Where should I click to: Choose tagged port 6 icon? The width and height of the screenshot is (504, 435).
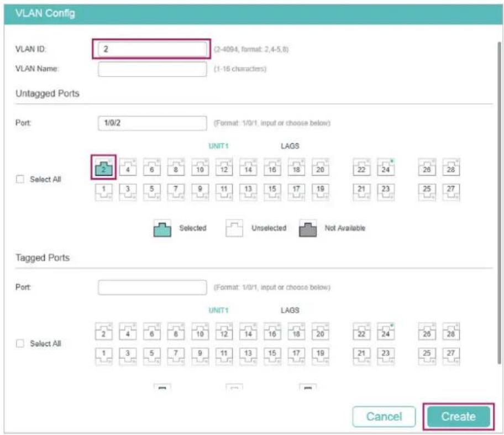[x=152, y=332]
